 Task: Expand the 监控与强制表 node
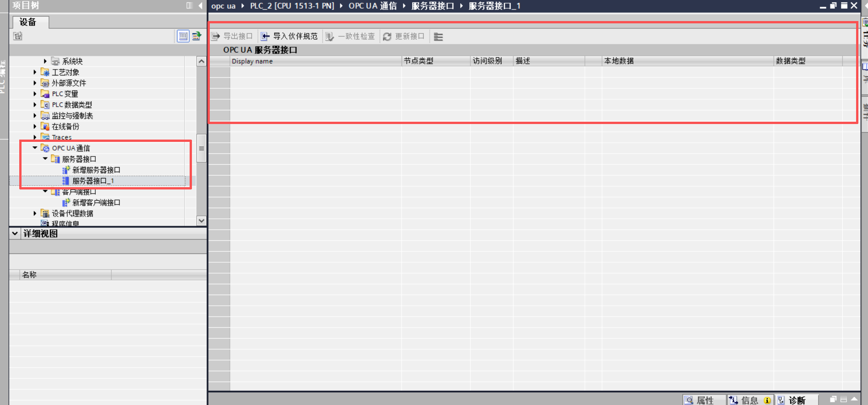(35, 116)
